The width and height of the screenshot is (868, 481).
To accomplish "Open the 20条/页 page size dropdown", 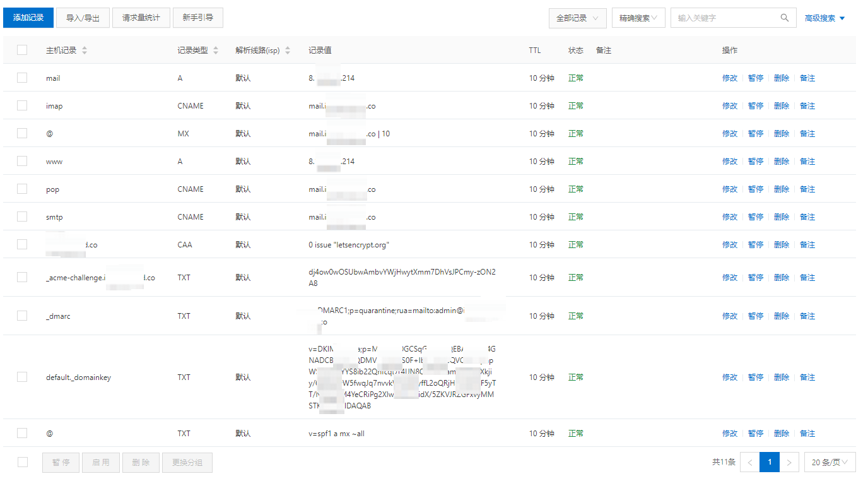I will [x=830, y=462].
